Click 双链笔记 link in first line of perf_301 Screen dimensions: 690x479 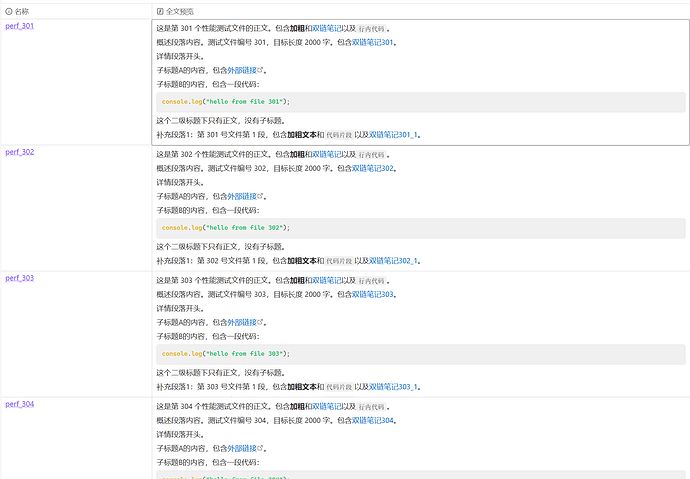pos(327,29)
